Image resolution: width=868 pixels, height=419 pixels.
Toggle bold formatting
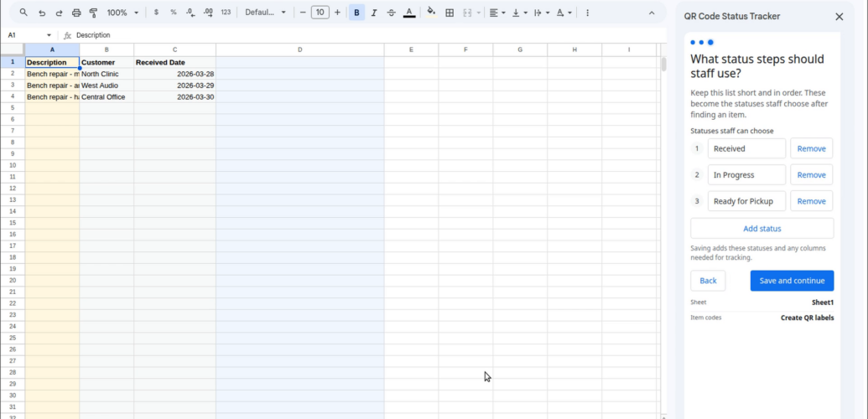356,13
